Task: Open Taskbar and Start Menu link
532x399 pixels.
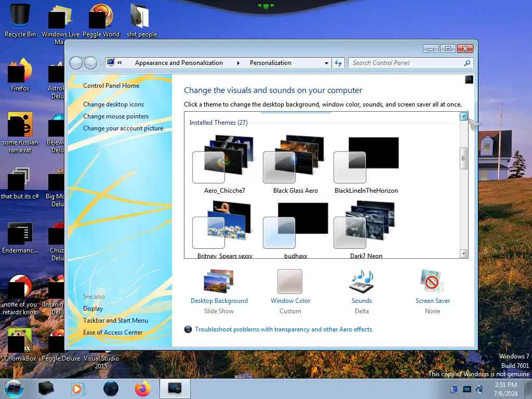Action: (x=115, y=320)
